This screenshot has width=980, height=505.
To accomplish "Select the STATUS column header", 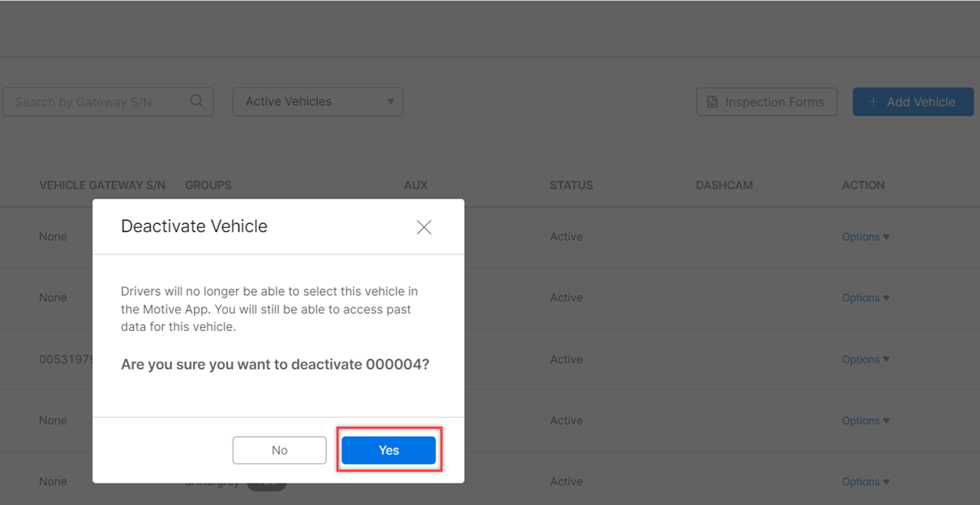I will tap(571, 185).
